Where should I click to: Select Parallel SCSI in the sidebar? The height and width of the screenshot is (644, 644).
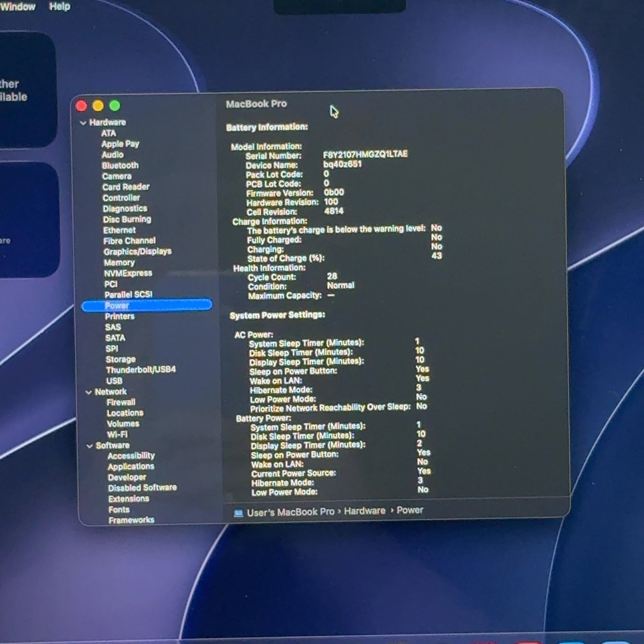[128, 295]
